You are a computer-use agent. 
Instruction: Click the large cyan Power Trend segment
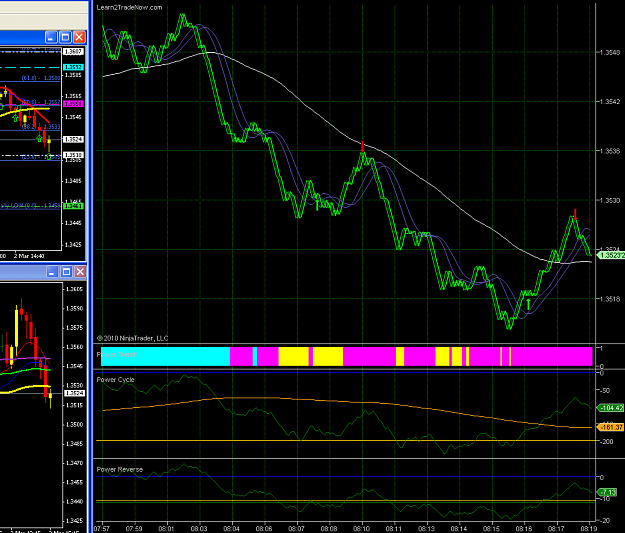click(165, 356)
